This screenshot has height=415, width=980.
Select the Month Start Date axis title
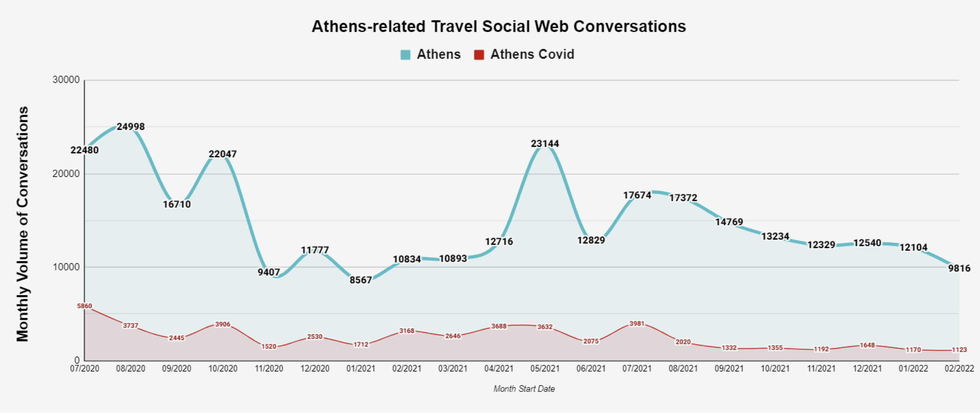(524, 389)
